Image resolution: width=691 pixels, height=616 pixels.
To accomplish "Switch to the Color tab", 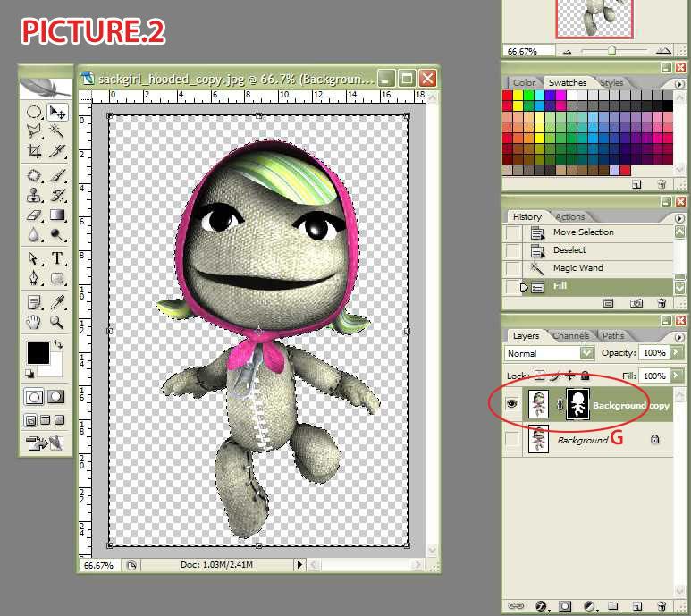I will pos(524,82).
